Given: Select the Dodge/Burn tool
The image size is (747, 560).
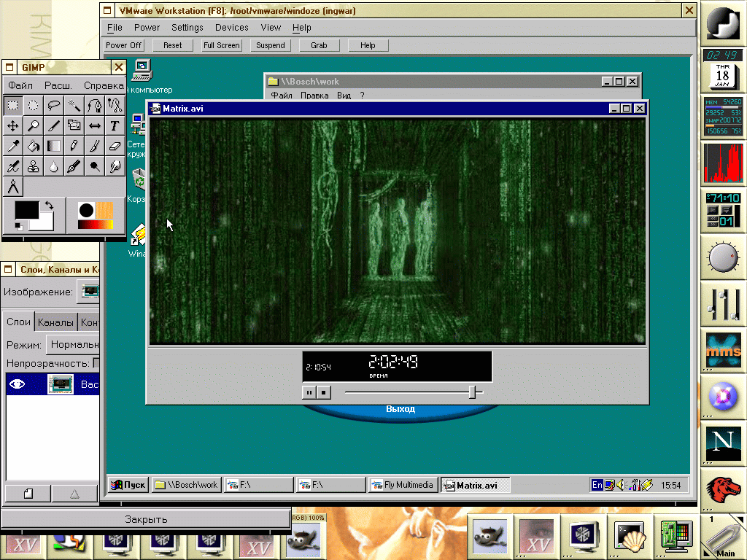Looking at the screenshot, I should 94,166.
